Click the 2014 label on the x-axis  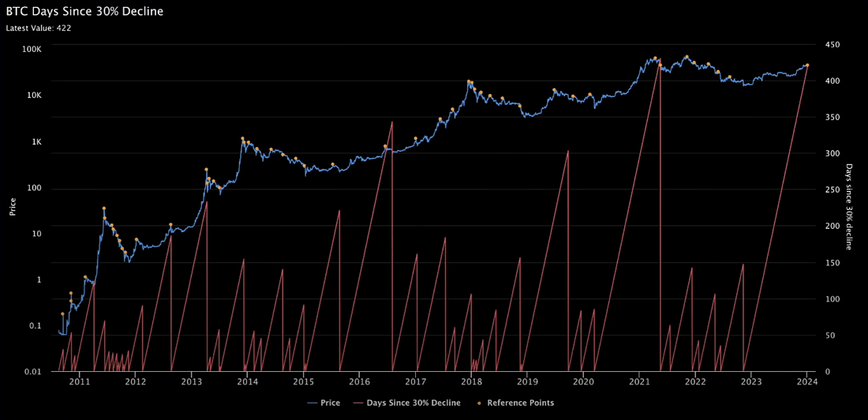point(248,381)
